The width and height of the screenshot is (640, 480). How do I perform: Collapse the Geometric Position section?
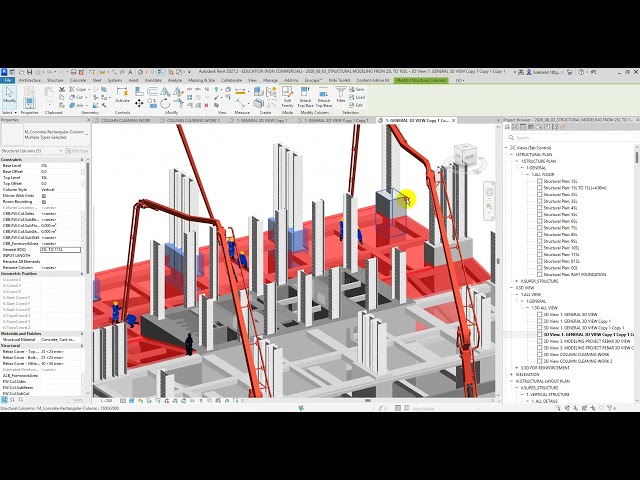[82, 273]
